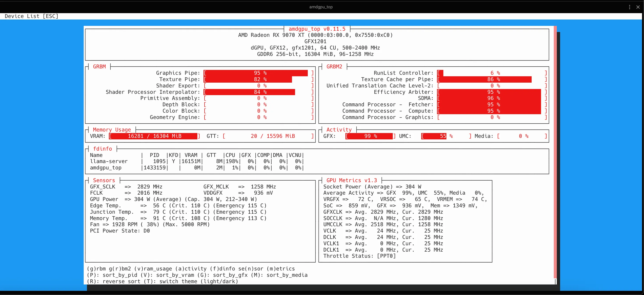Select (P): sort_by_pid option
644x295 pixels.
coord(112,275)
